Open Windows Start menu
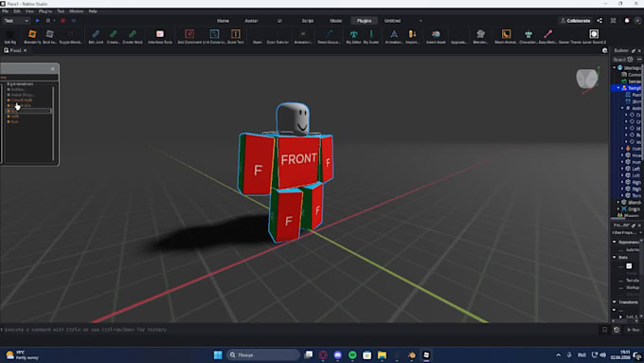This screenshot has height=363, width=644. tap(218, 354)
